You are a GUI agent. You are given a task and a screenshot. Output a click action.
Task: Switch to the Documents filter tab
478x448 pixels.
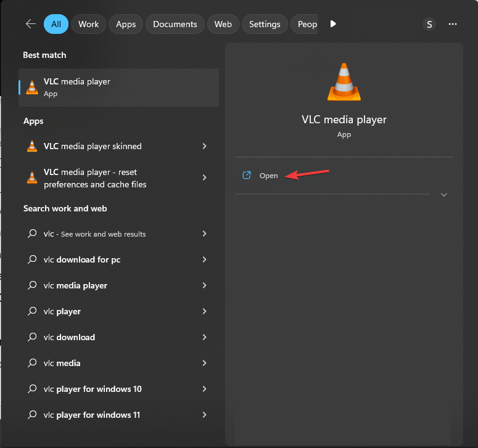click(175, 24)
